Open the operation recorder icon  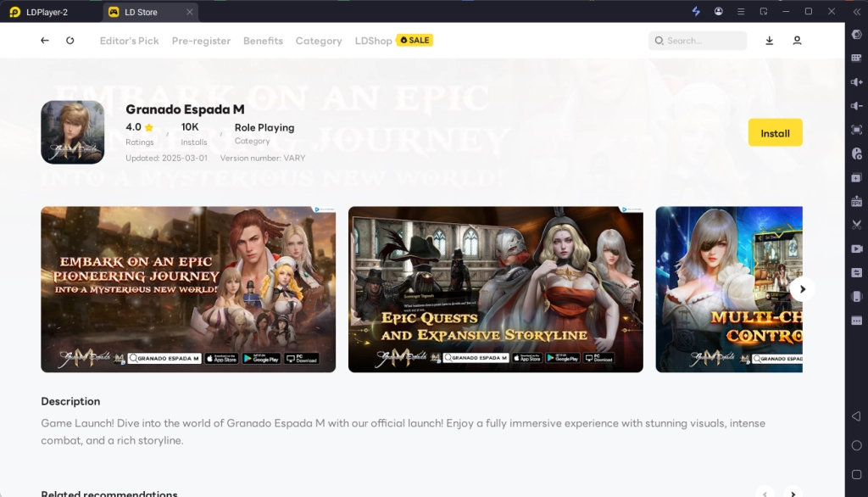pyautogui.click(x=857, y=154)
